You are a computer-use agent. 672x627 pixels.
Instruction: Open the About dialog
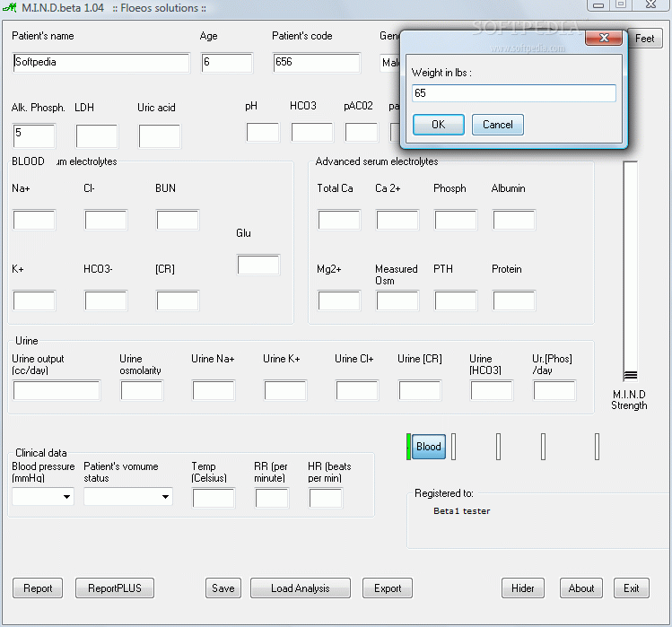click(581, 588)
